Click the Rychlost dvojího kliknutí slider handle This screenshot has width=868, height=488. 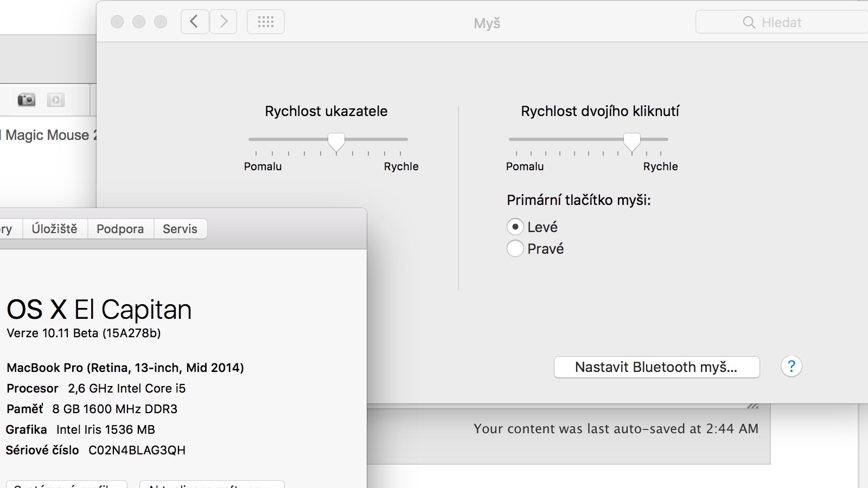pos(631,141)
